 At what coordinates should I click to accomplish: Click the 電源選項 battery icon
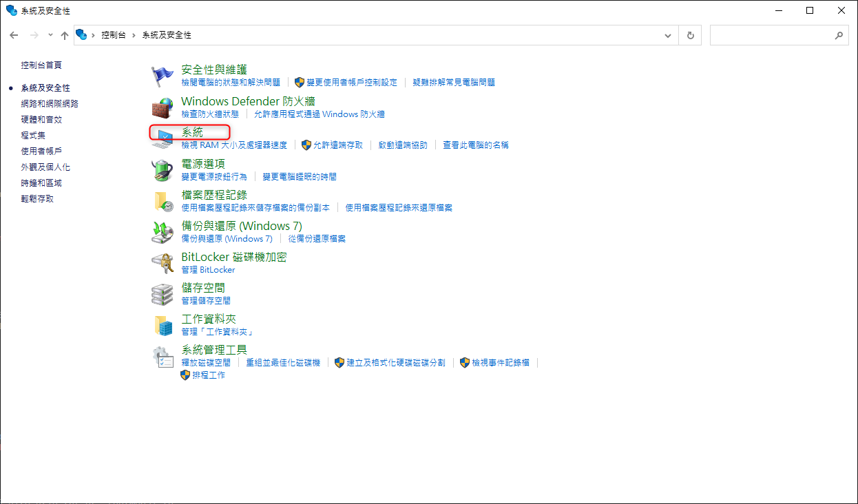tap(163, 169)
